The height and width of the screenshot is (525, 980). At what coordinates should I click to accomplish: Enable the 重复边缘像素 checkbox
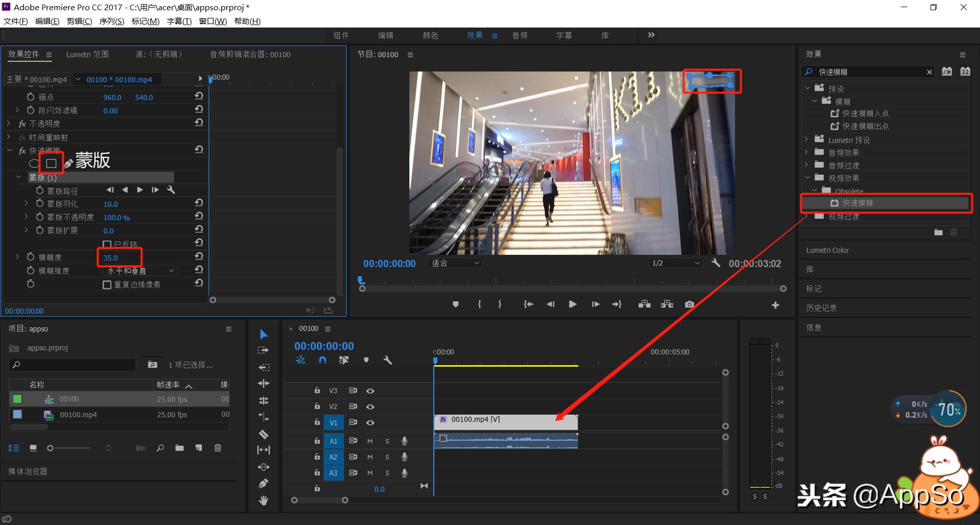[107, 285]
